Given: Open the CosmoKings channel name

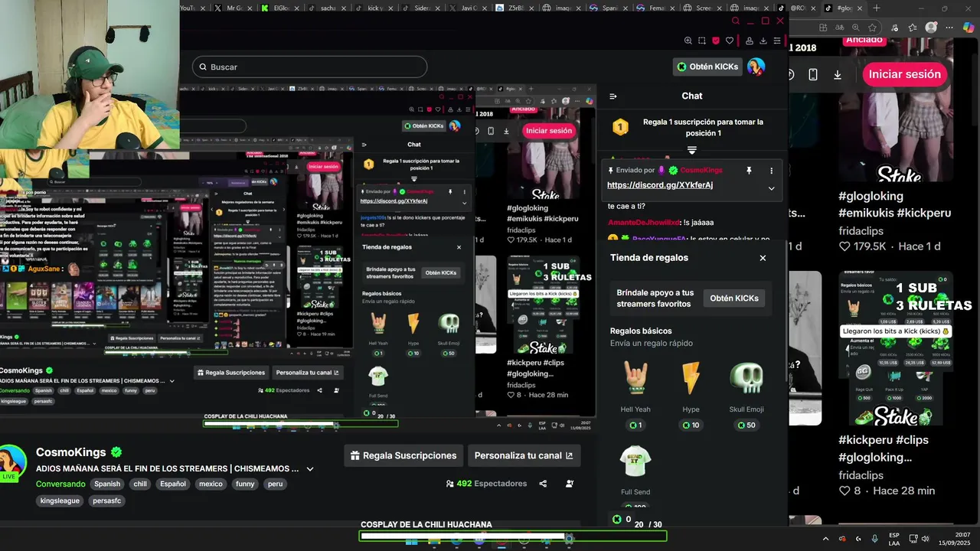Looking at the screenshot, I should click(73, 452).
